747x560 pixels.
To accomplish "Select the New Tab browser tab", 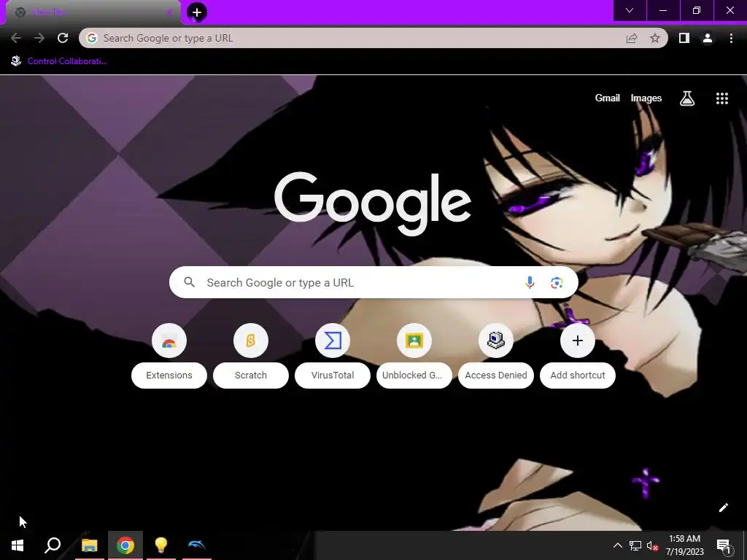I will (93, 12).
